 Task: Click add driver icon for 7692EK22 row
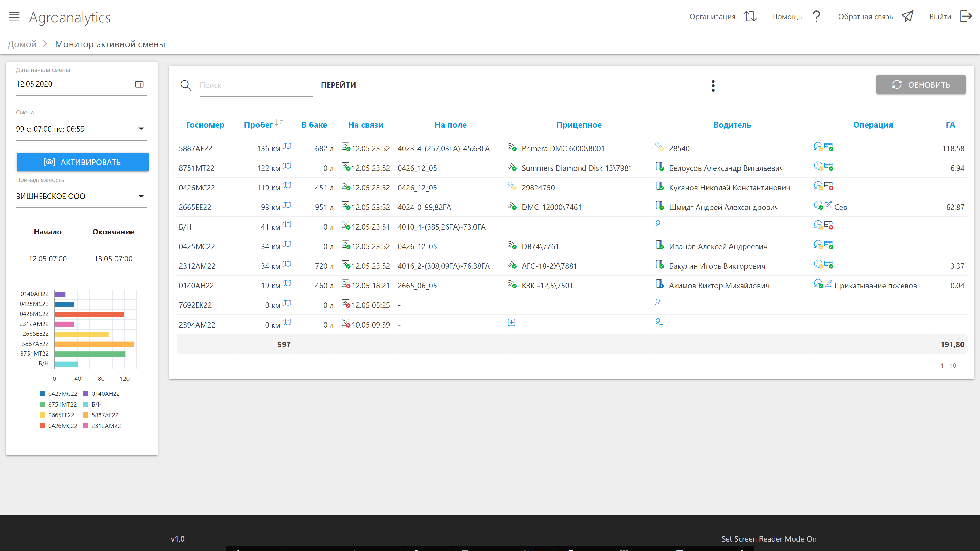[x=659, y=303]
